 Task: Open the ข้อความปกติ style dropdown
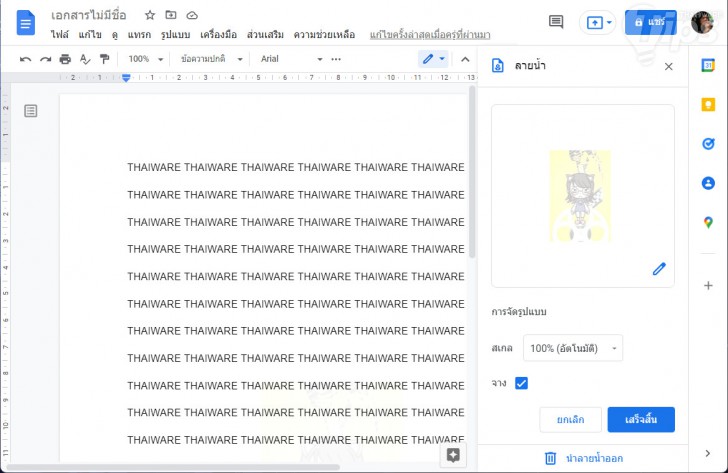211,59
